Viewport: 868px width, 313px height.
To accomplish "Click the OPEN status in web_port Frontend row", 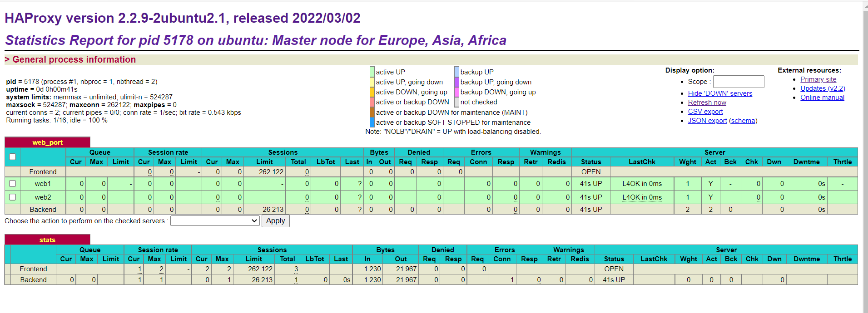I will [x=591, y=172].
